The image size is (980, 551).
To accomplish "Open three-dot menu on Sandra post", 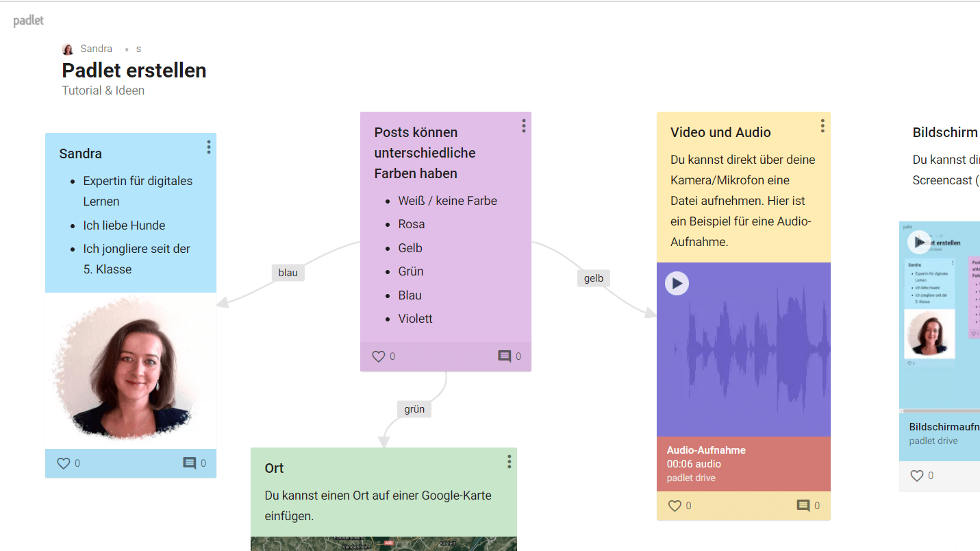I will click(209, 147).
